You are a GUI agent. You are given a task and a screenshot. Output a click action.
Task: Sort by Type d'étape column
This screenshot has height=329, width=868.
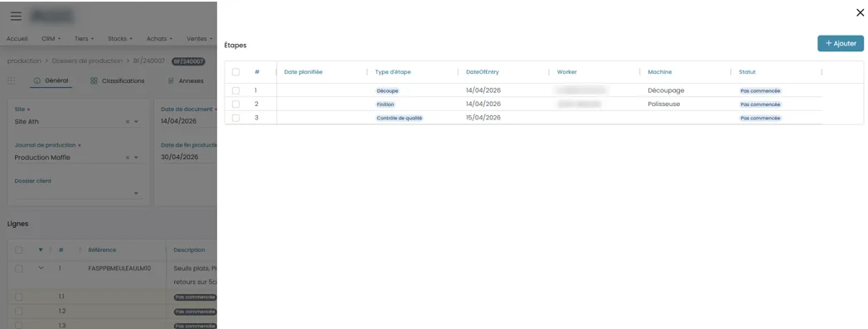pyautogui.click(x=393, y=72)
